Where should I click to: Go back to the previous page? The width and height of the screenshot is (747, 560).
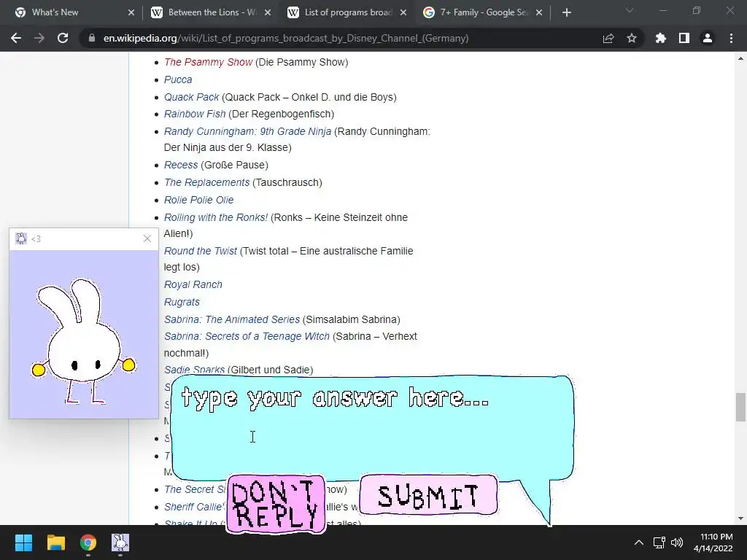16,38
